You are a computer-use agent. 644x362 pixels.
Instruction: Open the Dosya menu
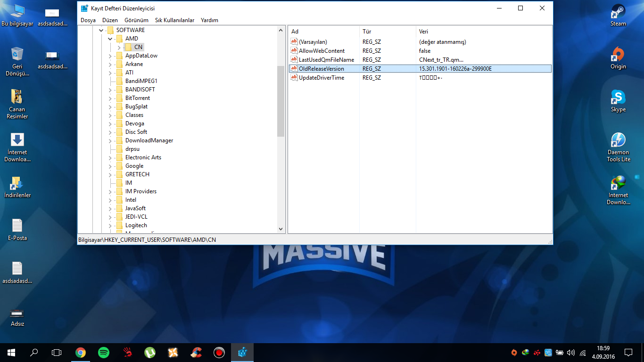88,20
